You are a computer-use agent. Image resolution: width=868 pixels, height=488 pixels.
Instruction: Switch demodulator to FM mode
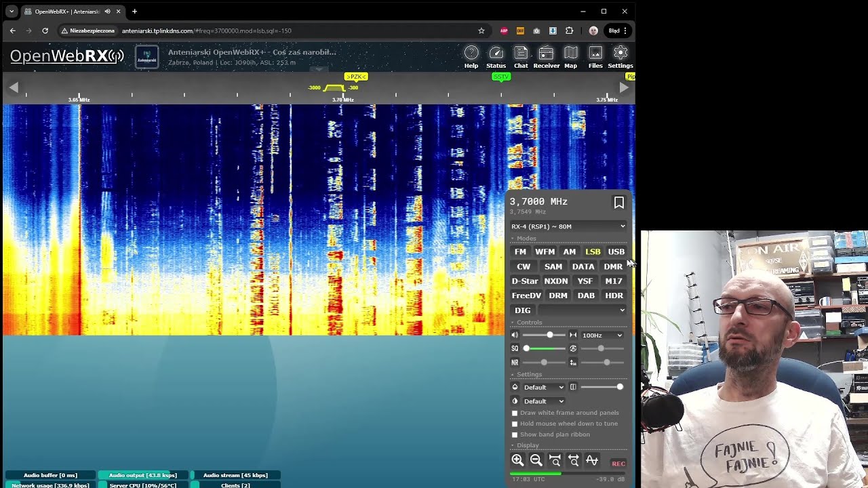pos(520,251)
